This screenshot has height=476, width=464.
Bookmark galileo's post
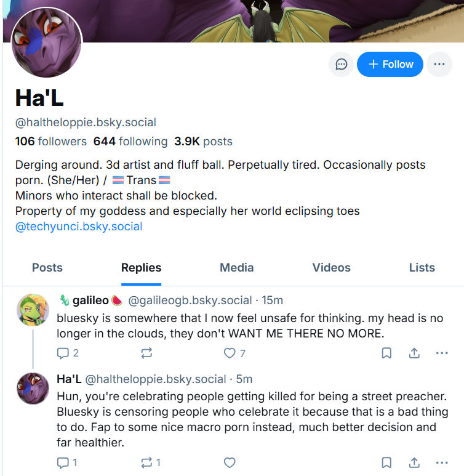(x=386, y=353)
